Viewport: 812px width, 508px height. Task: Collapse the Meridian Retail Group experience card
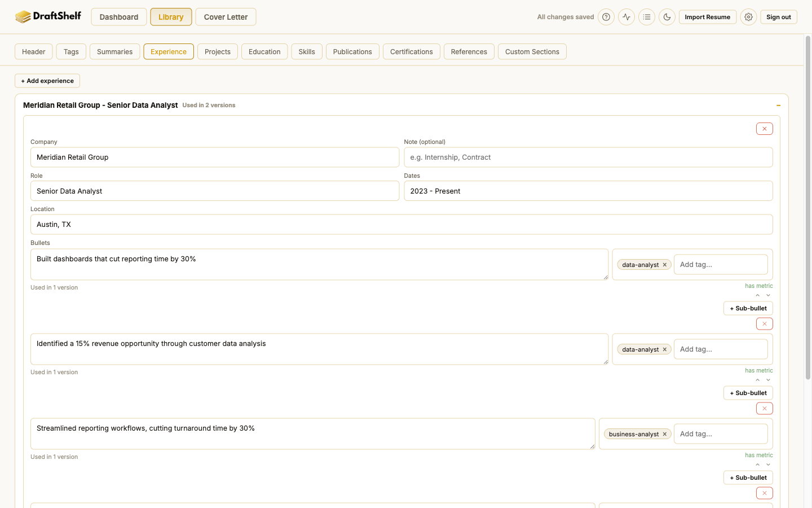click(778, 106)
